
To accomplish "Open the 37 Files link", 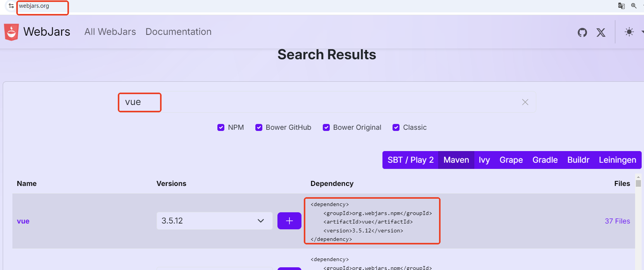I will point(617,221).
